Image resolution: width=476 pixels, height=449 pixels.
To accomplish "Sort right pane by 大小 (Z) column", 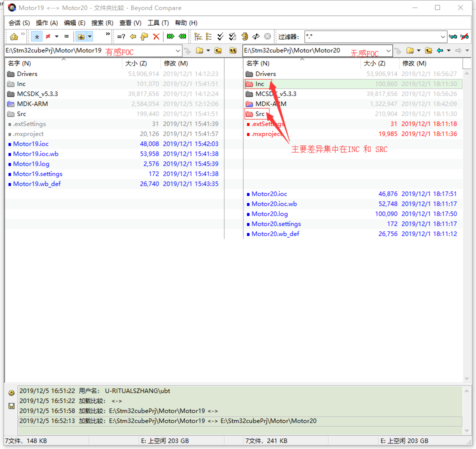I will pos(380,63).
